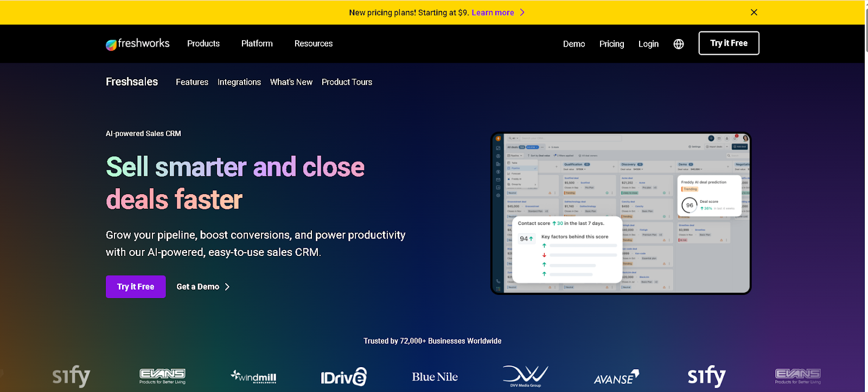Viewport: 868px width, 392px height.
Task: Click the purple Try it Free button
Action: click(136, 287)
